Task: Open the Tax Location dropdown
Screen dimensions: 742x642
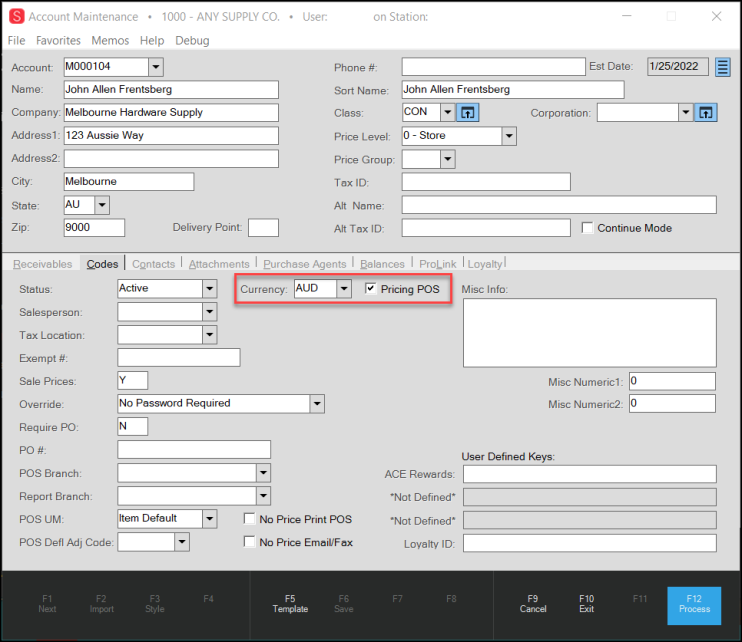Action: pyautogui.click(x=210, y=335)
